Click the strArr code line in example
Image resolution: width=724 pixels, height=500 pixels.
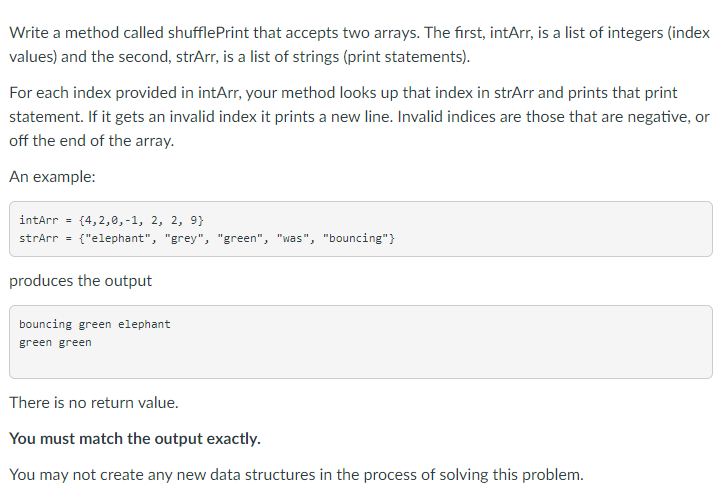[x=207, y=239]
